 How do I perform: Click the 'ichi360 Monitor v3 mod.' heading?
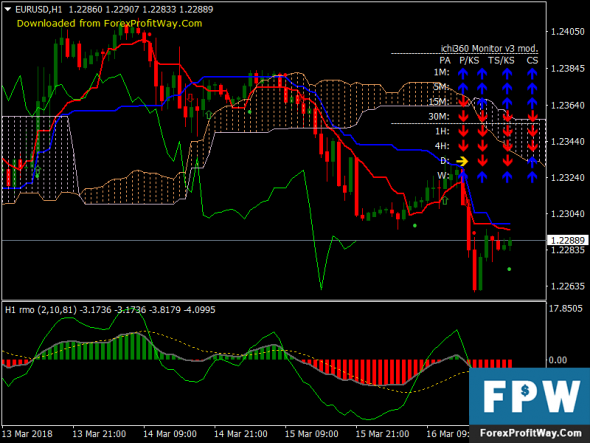(489, 49)
